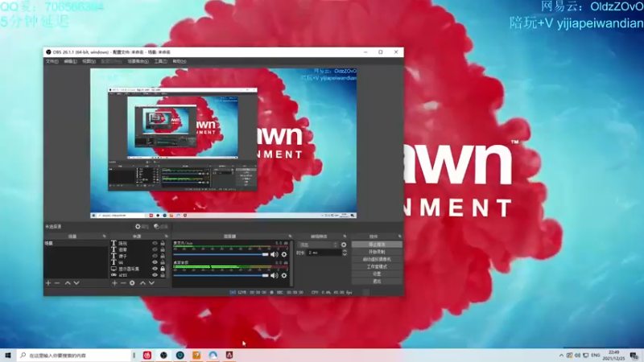Click the 滤镜 filters icon above the docks
Screen dimensions: 644x362
coord(160,227)
